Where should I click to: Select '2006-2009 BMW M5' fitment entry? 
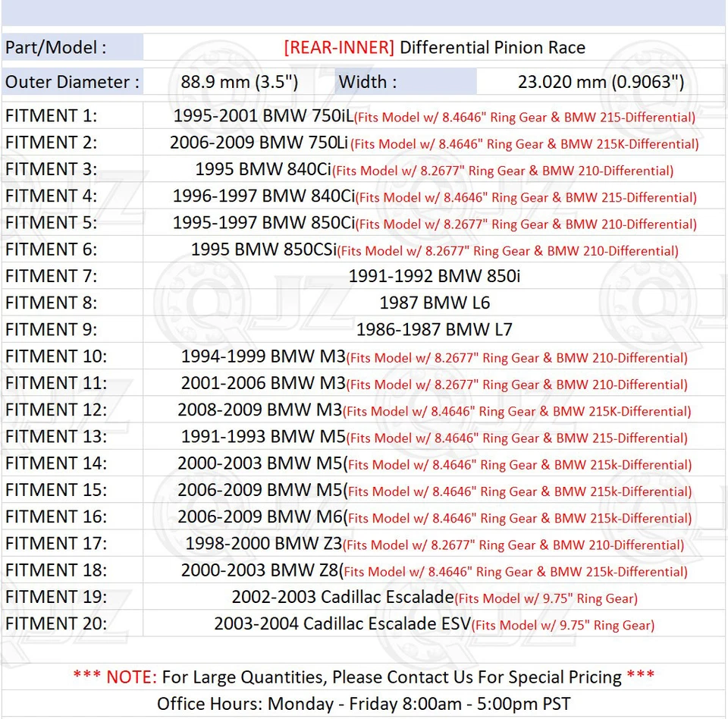tap(260, 490)
